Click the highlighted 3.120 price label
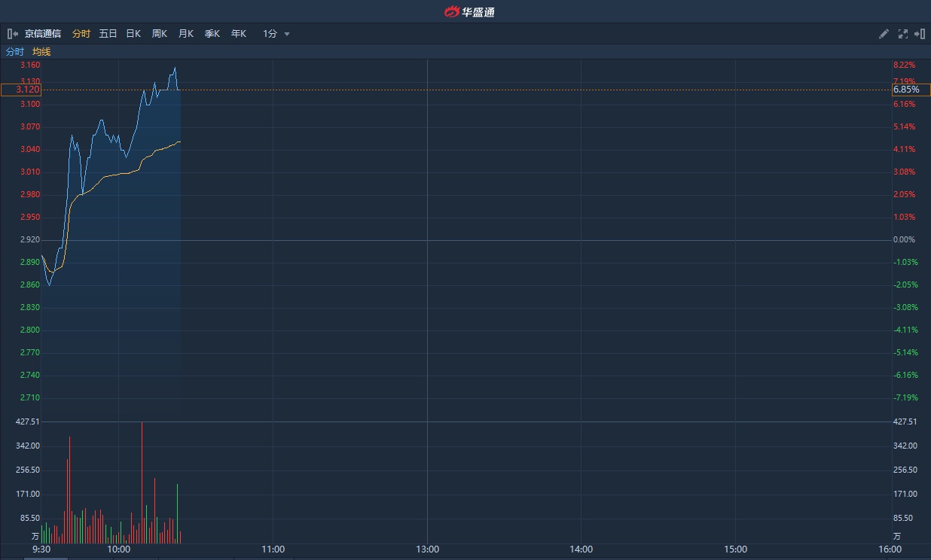 [x=20, y=90]
